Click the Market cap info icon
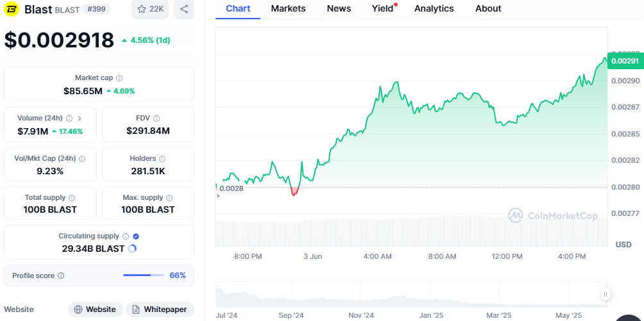Viewport: 644px width, 321px height. coord(119,78)
